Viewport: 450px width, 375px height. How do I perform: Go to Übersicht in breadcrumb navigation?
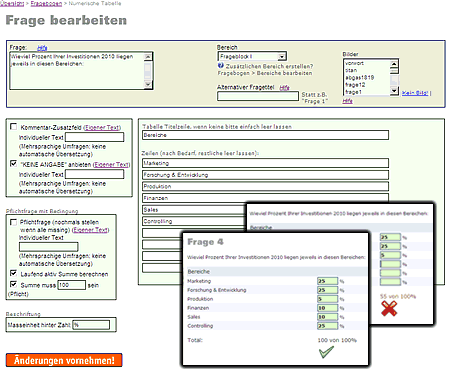click(x=12, y=3)
